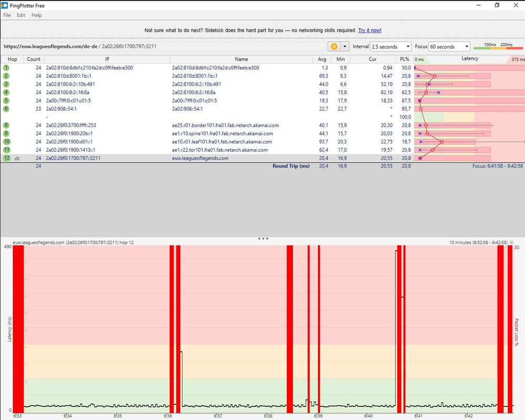Open the Interval dropdown showing 2,5 seconds

tap(390, 47)
